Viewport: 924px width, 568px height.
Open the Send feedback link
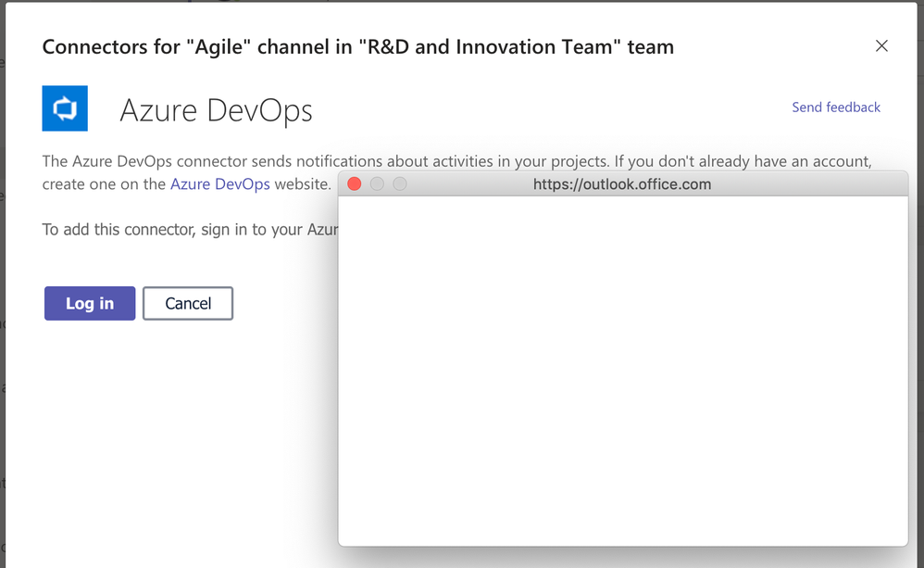835,107
